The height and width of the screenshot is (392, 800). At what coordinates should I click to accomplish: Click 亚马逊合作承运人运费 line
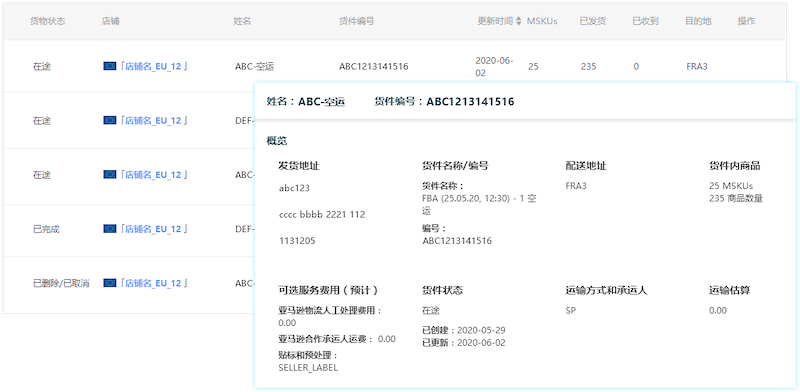337,339
